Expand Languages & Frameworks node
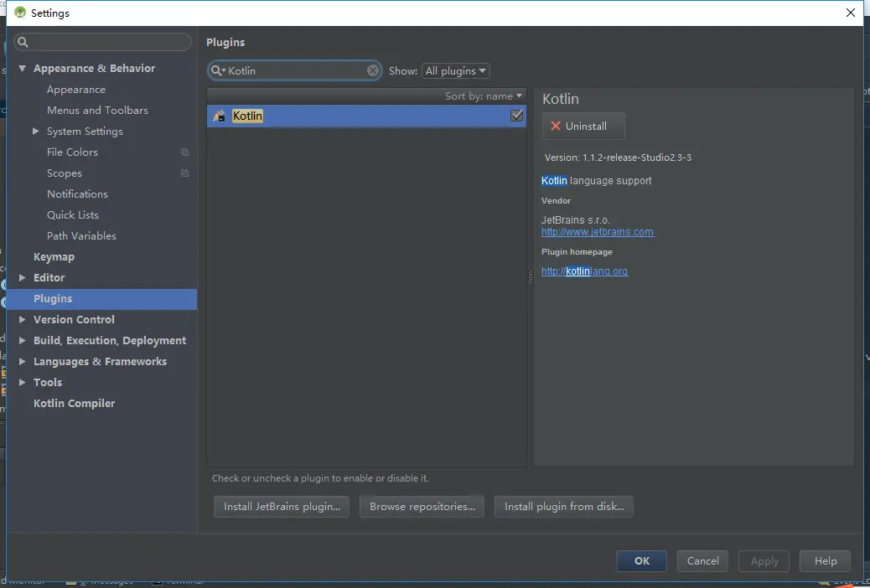The height and width of the screenshot is (588, 870). click(x=22, y=361)
